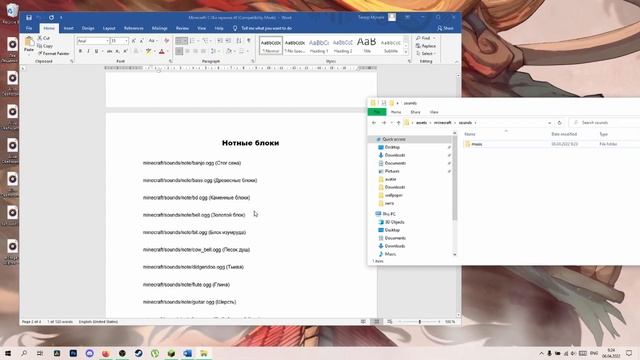The width and height of the screenshot is (640, 360).
Task: Click the Steam taskbar icon
Action: tap(138, 353)
